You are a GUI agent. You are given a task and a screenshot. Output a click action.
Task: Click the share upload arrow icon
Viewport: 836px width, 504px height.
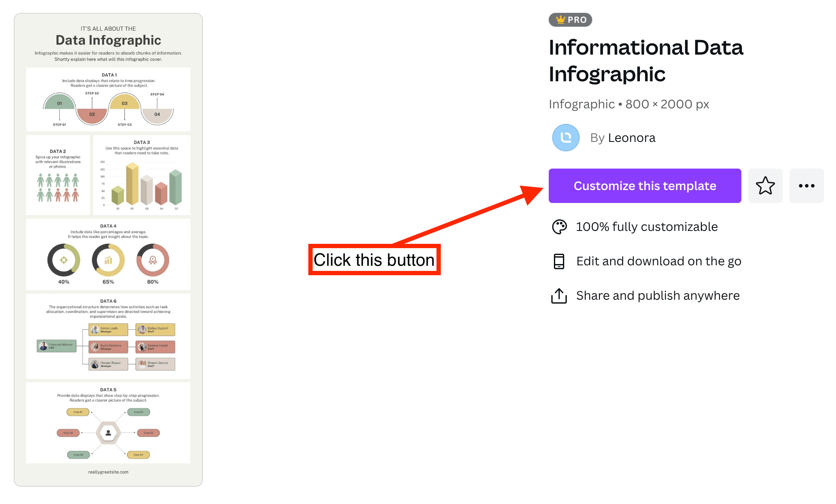(559, 295)
